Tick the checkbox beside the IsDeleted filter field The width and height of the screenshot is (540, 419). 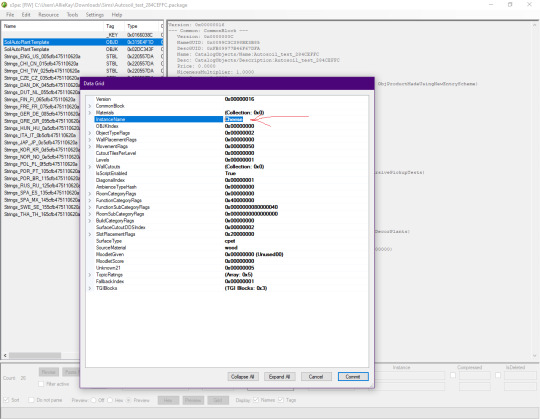pyautogui.click(x=498, y=375)
